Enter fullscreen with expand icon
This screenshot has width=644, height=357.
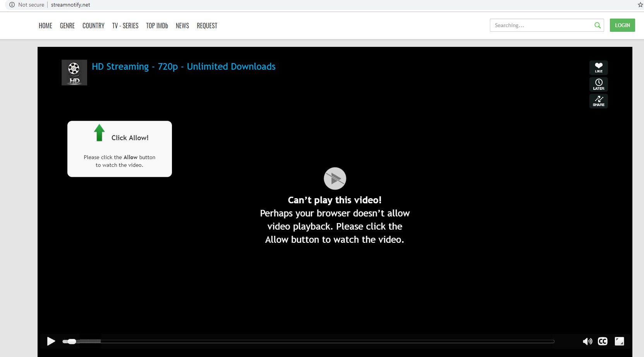coord(619,341)
